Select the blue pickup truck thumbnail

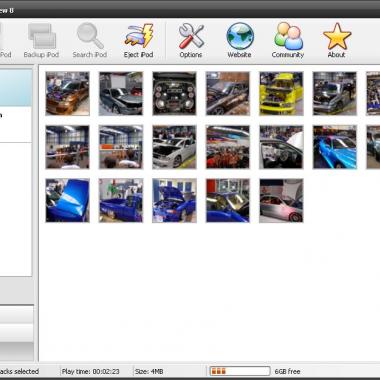[x=121, y=200]
